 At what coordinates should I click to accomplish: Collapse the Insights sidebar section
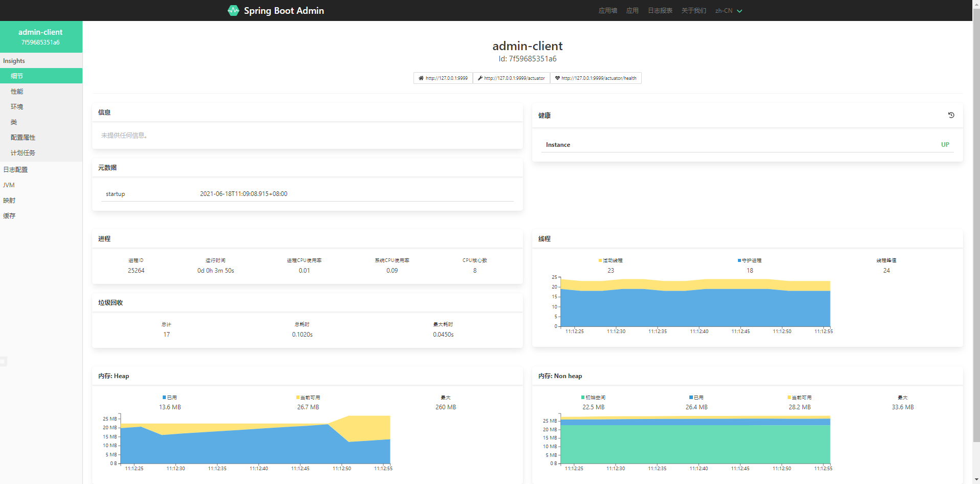click(x=41, y=60)
